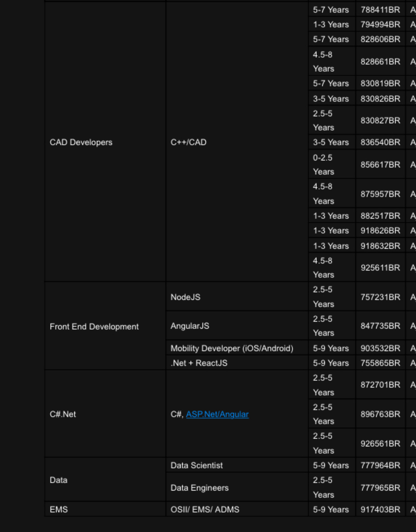The height and width of the screenshot is (532, 416).
Task: Select job ID 794994BR
Action: pyautogui.click(x=380, y=24)
